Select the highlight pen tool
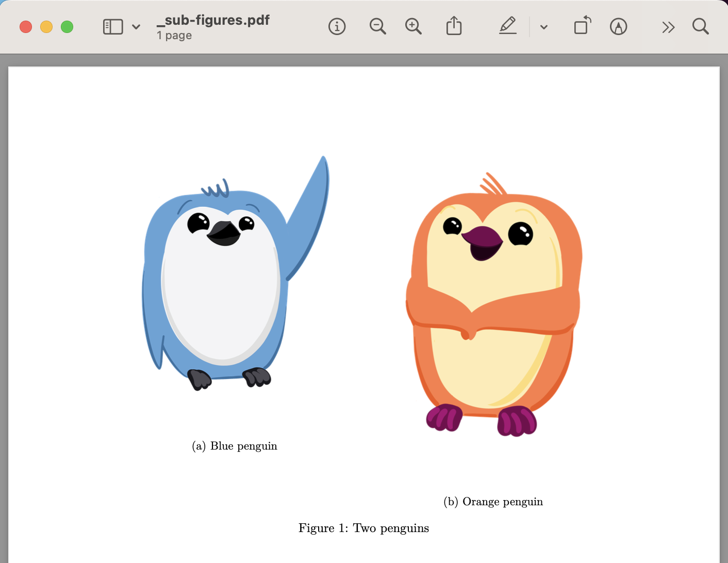The image size is (728, 563). 508,26
